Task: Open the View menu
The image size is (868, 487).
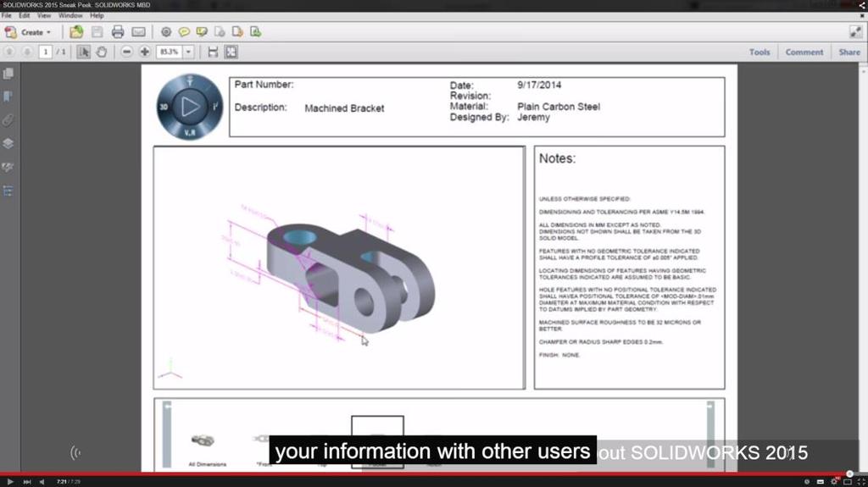Action: pos(44,15)
